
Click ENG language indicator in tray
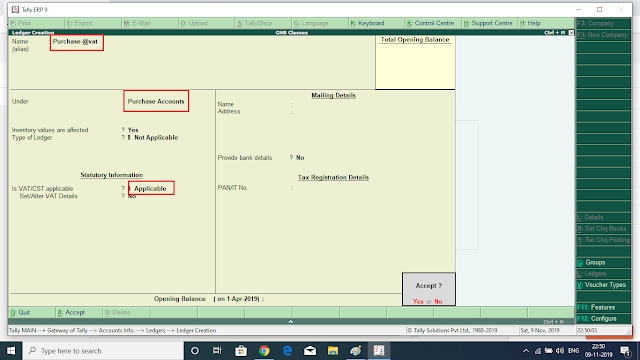tap(573, 351)
